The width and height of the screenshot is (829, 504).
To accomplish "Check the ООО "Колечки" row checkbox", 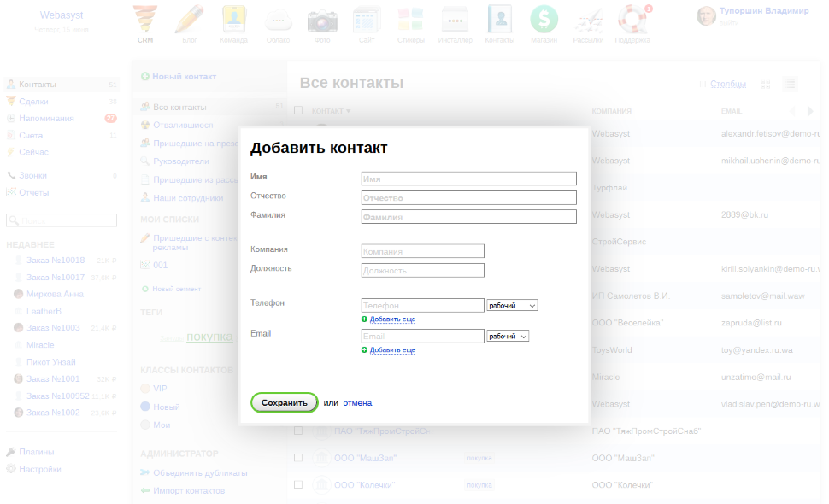I will point(298,485).
